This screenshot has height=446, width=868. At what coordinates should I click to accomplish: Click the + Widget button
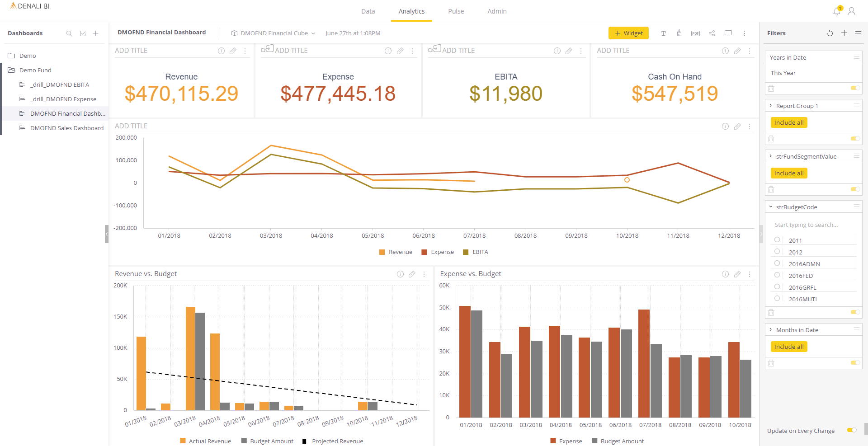[x=628, y=33]
